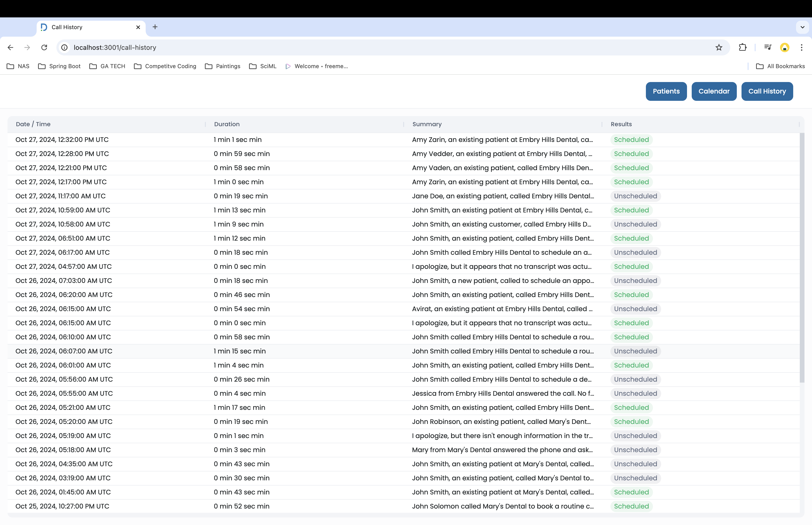Close the Call History tab
The image size is (812, 525).
click(138, 27)
